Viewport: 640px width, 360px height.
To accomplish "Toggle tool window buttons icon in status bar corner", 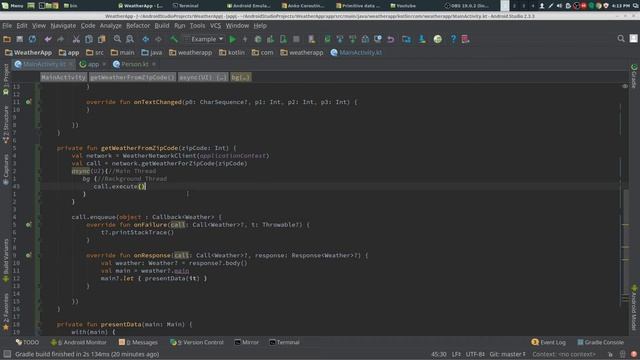I will point(7,354).
